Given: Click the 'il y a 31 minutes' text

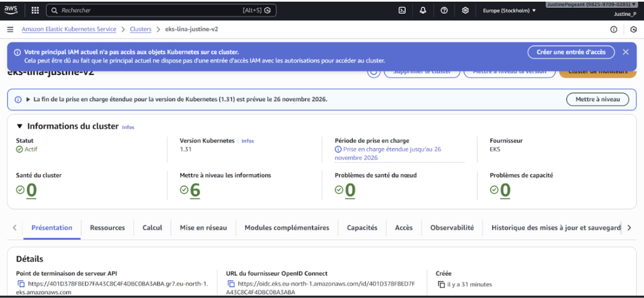Looking at the screenshot, I should tap(469, 284).
